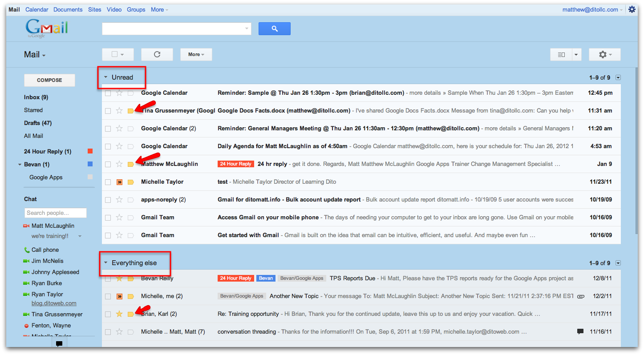Collapse the Unread section

click(105, 77)
